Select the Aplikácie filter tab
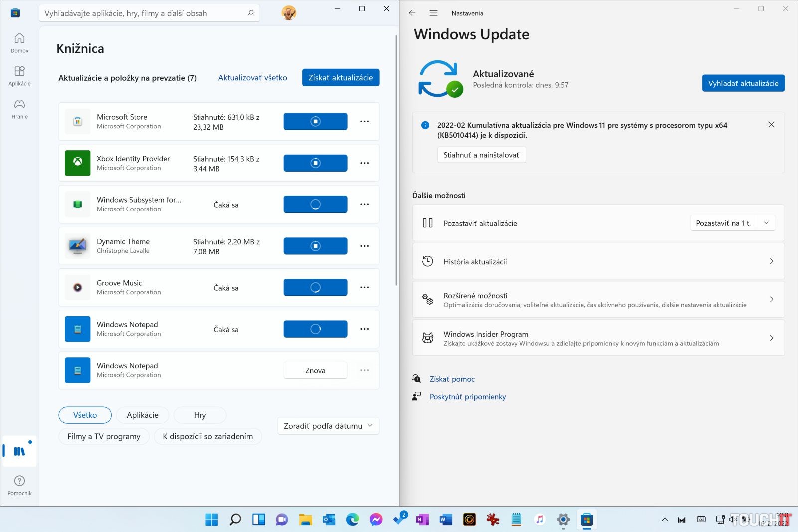 [x=142, y=415]
